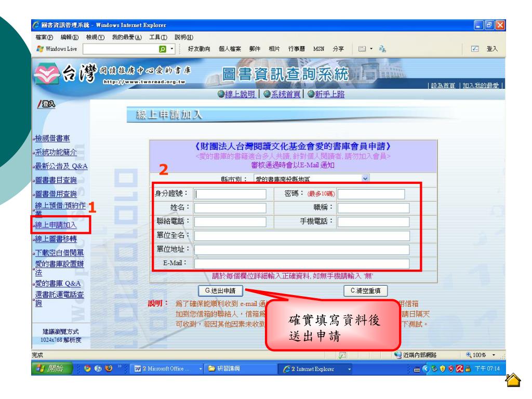532x399 pixels.
Task: Open the 說明(H) menu
Action: click(184, 37)
